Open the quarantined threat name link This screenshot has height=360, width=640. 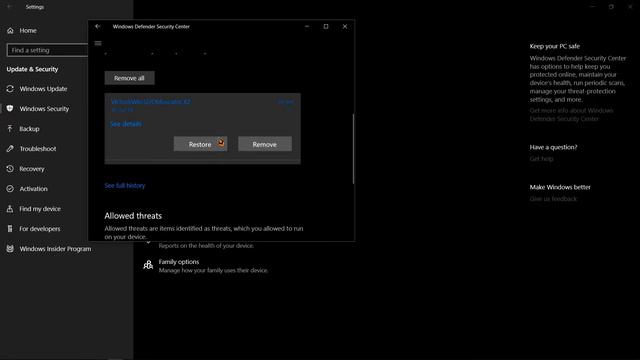tap(151, 102)
